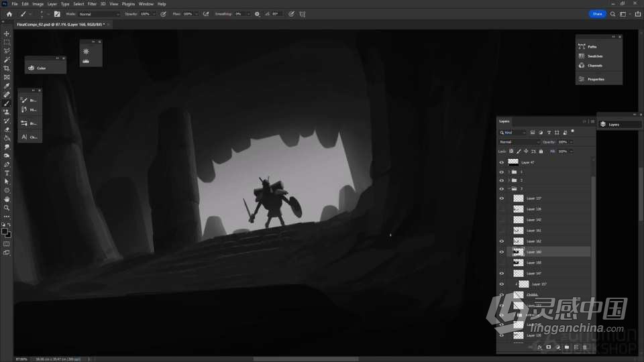Open the brush settings panel toggle
644x362 pixels.
57,14
